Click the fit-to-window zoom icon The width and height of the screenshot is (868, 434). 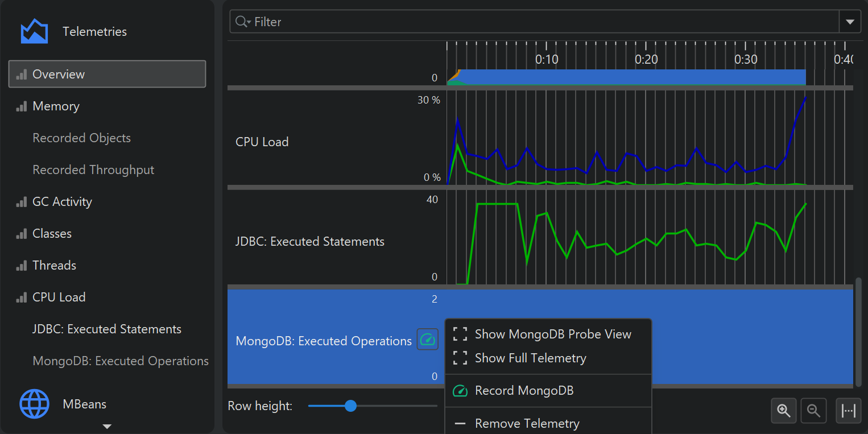(x=848, y=410)
